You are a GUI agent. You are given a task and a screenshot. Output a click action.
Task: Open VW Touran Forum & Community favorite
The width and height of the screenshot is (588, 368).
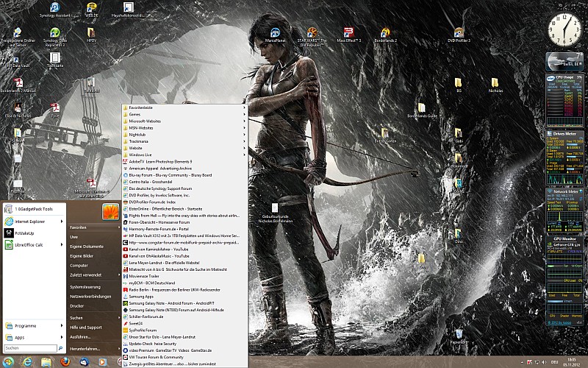pos(184,357)
